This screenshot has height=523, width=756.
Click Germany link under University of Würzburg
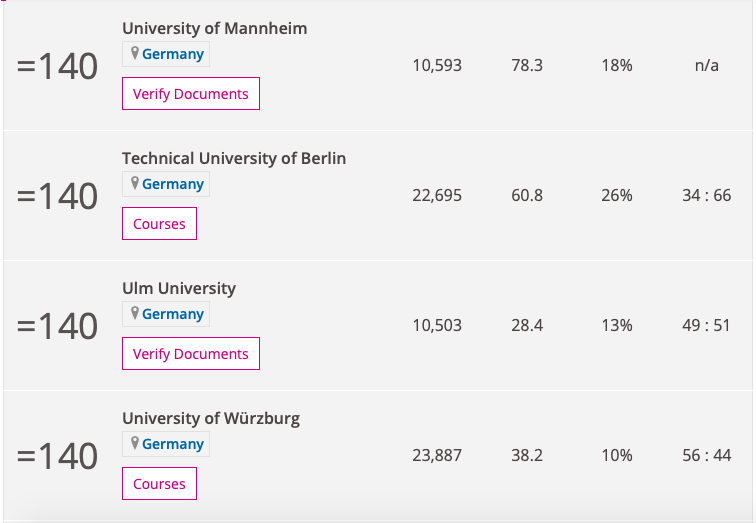(173, 444)
